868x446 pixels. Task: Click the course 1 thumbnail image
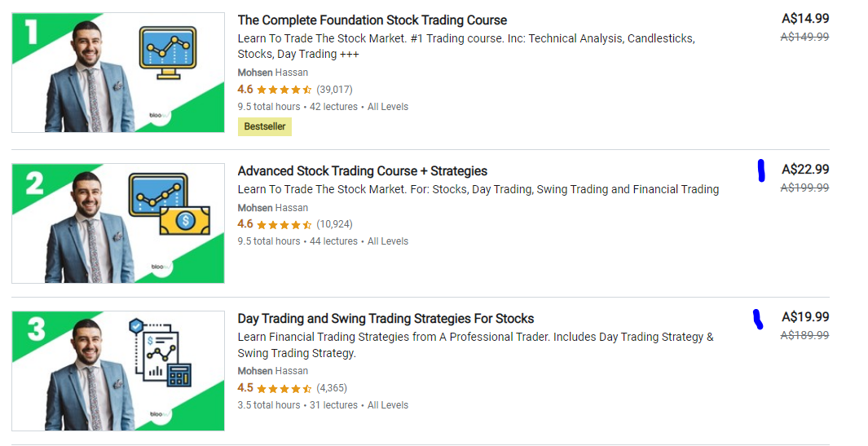[x=118, y=73]
